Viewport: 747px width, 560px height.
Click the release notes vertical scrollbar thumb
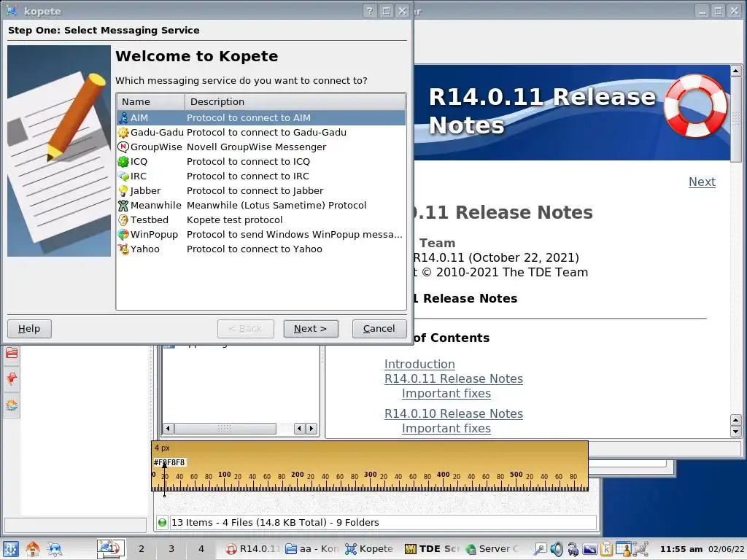[736, 120]
